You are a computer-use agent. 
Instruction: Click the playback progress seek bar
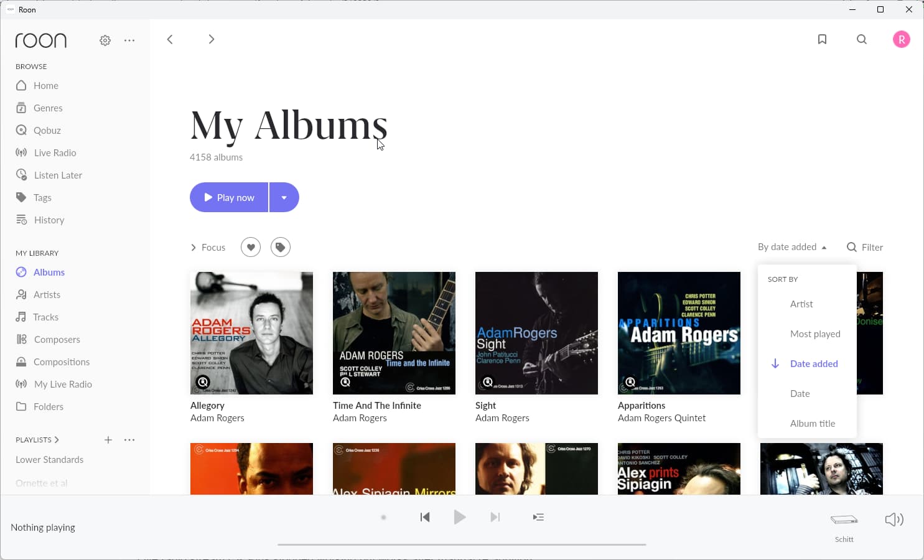[x=462, y=544]
